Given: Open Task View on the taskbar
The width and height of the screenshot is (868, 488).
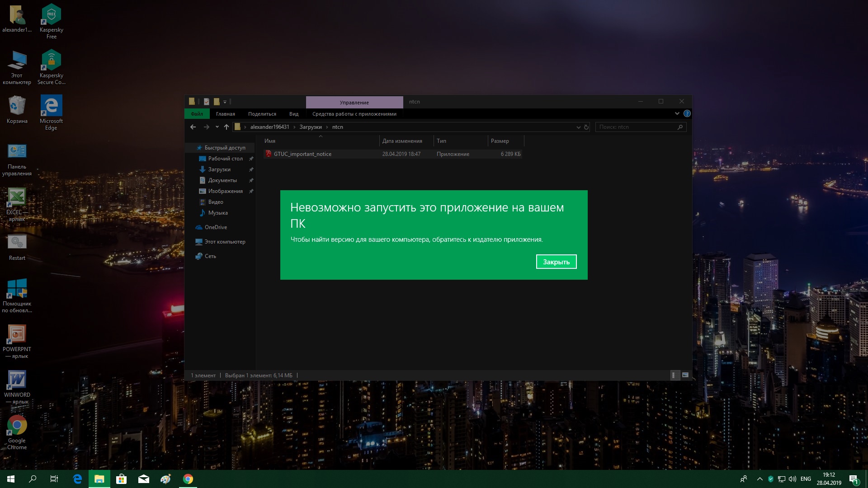Looking at the screenshot, I should (x=54, y=479).
